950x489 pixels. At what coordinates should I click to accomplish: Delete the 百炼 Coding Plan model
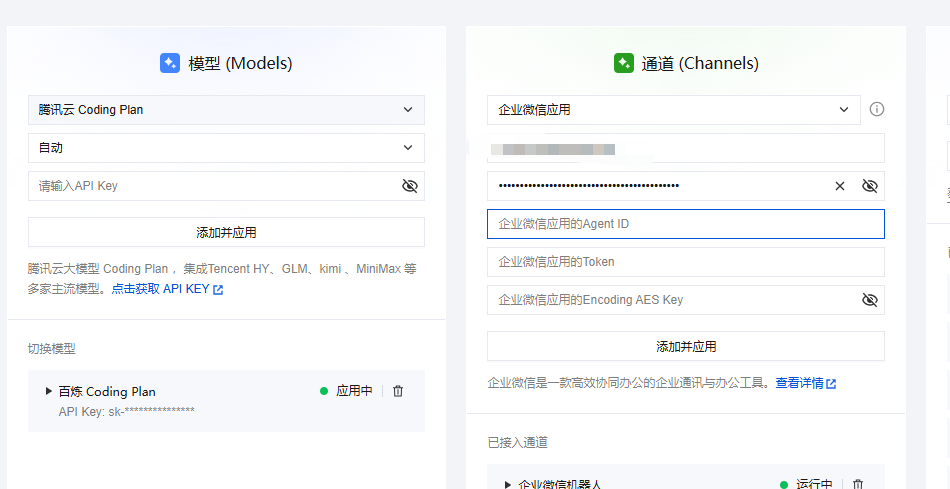[x=398, y=391]
